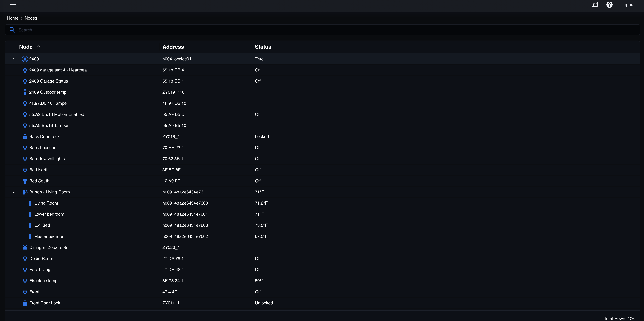Screen dimensions: 644x321
Task: Open the event viewer monitor icon
Action: [x=595, y=5]
